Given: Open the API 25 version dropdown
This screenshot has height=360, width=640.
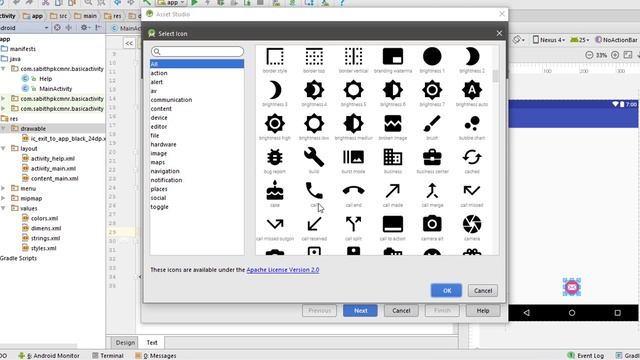Looking at the screenshot, I should 580,40.
